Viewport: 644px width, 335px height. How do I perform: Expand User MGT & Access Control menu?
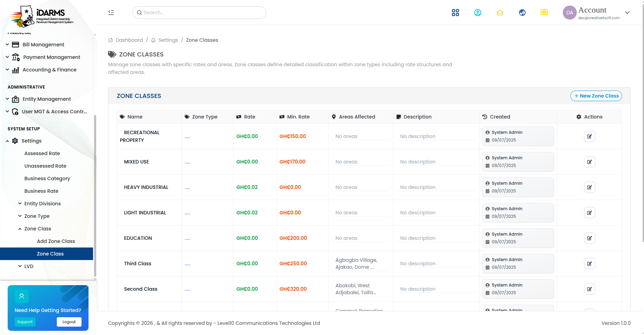pyautogui.click(x=47, y=112)
